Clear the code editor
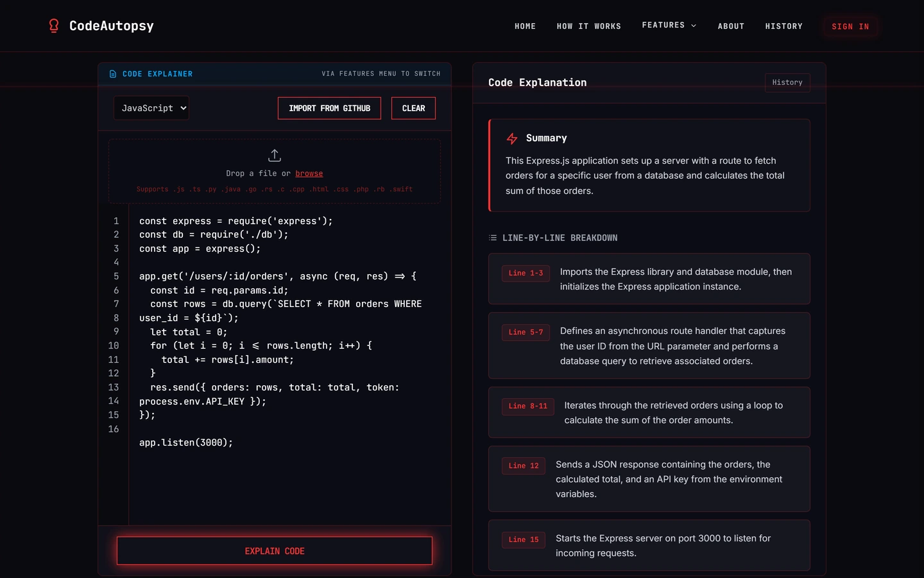 click(x=413, y=109)
